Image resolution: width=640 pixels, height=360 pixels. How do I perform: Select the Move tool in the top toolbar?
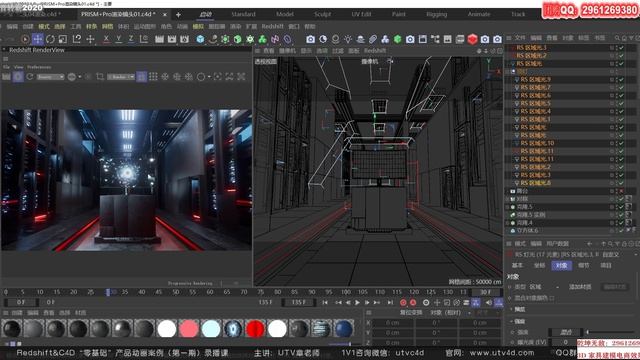[x=38, y=39]
